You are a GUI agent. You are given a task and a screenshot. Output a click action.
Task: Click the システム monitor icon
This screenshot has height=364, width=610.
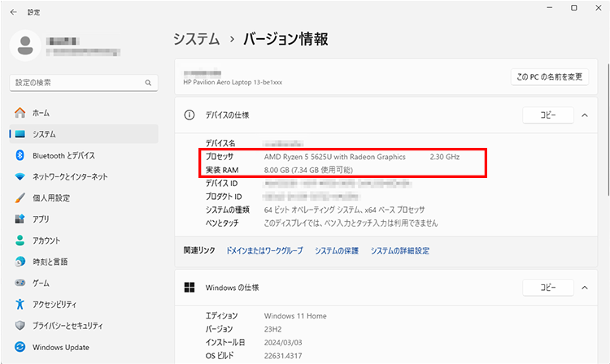(20, 134)
